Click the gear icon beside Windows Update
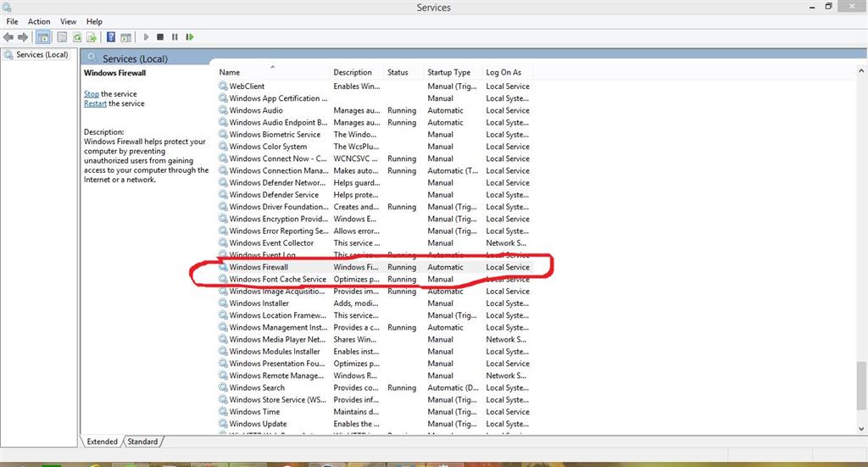868x467 pixels. click(x=223, y=424)
